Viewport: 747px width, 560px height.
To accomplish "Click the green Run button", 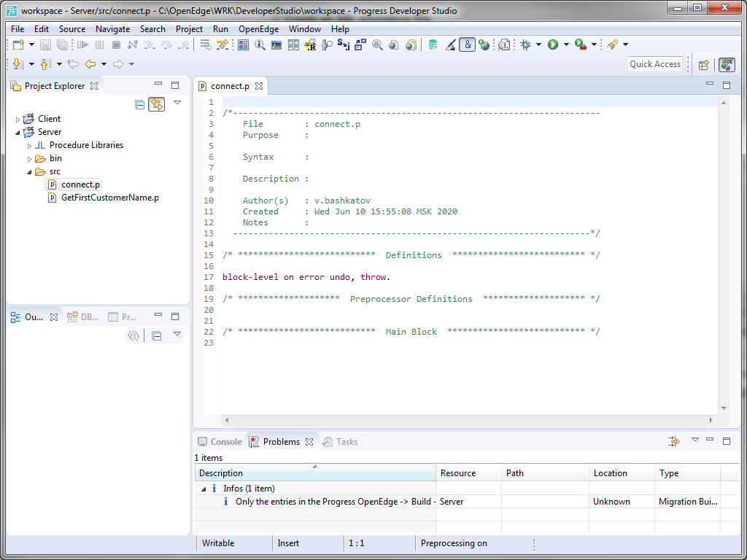I will coord(553,44).
